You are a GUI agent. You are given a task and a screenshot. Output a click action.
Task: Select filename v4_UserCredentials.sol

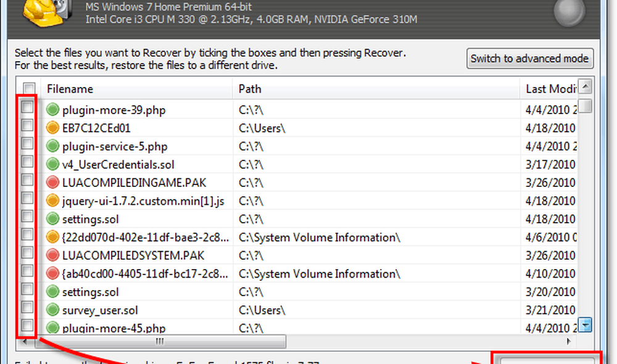click(x=118, y=165)
